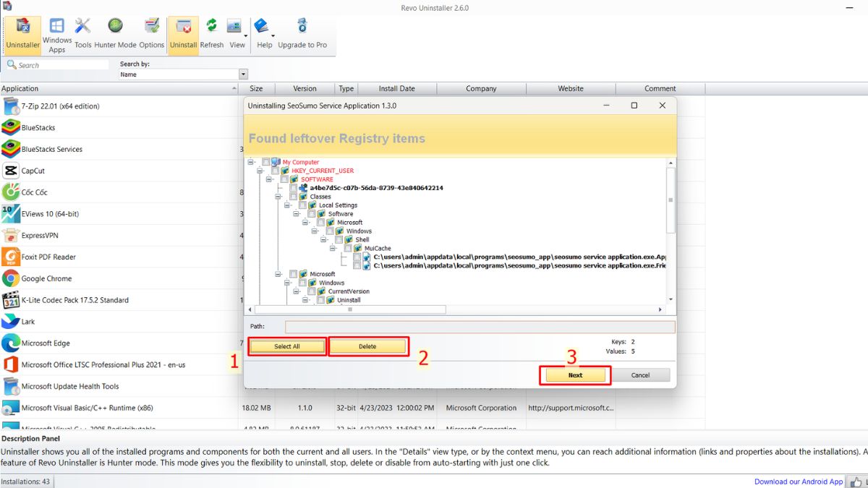The width and height of the screenshot is (868, 488).
Task: Select the Lark application icon
Action: [x=11, y=322]
